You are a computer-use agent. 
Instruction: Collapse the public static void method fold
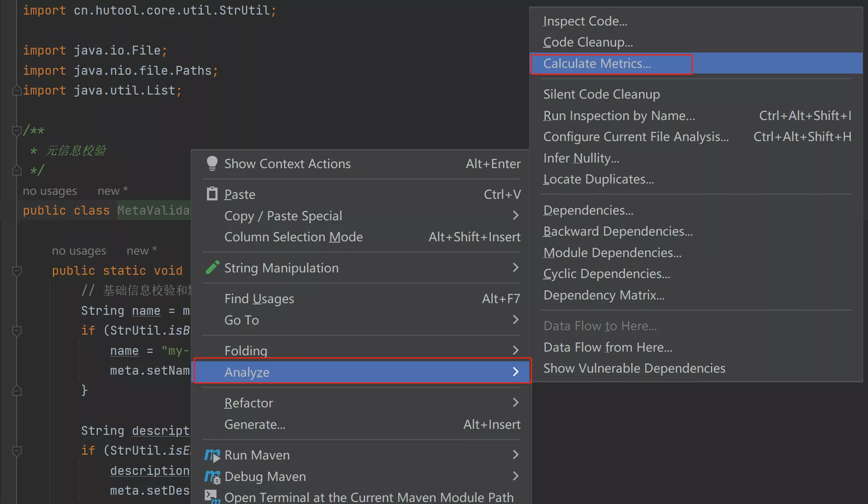point(17,271)
